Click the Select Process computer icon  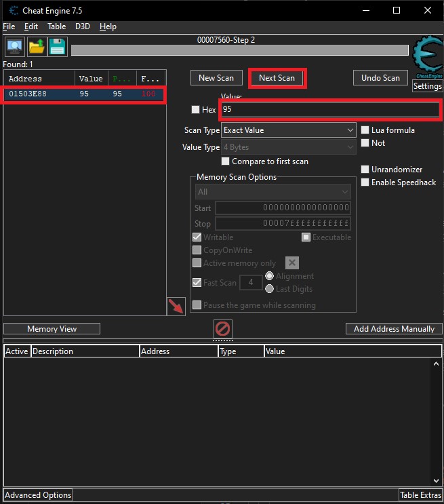click(14, 47)
